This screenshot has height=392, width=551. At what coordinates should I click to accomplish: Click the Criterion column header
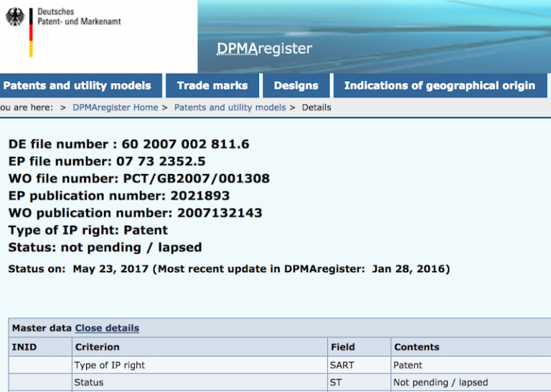point(199,347)
